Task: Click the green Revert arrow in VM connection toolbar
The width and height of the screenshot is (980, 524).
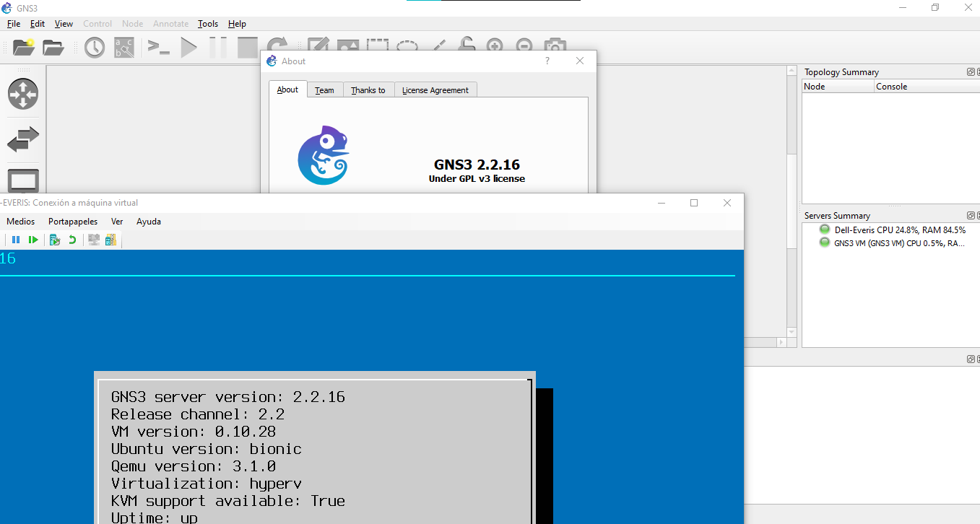Action: 72,240
